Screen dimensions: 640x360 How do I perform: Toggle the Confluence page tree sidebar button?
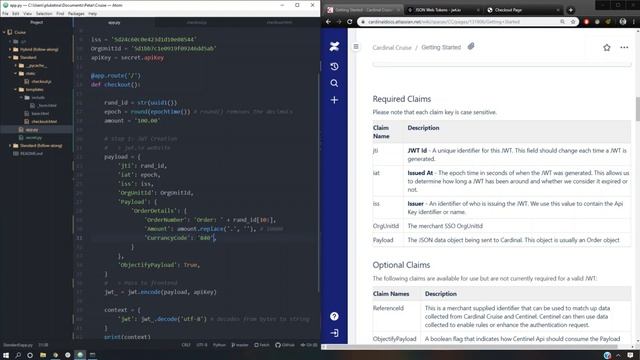click(x=356, y=47)
